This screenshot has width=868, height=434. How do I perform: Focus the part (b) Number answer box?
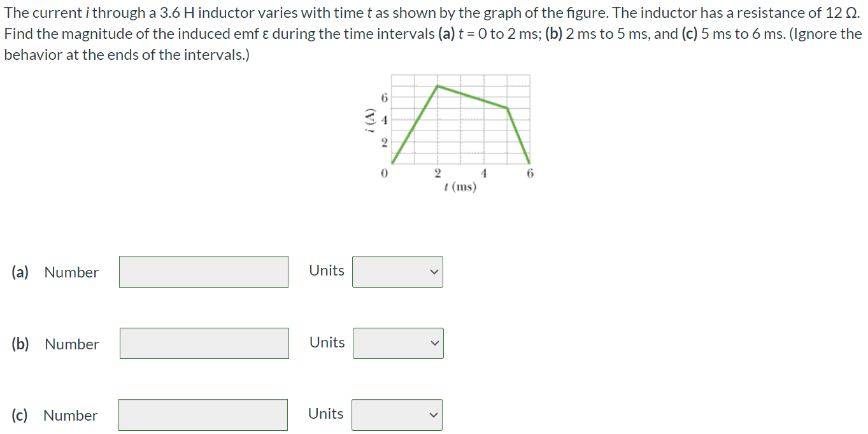pyautogui.click(x=204, y=344)
